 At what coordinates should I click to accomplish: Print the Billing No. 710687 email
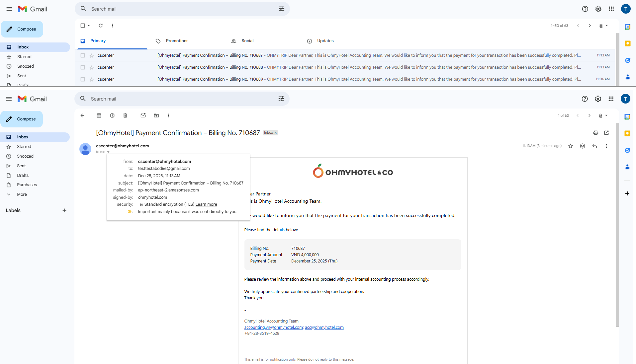tap(595, 133)
